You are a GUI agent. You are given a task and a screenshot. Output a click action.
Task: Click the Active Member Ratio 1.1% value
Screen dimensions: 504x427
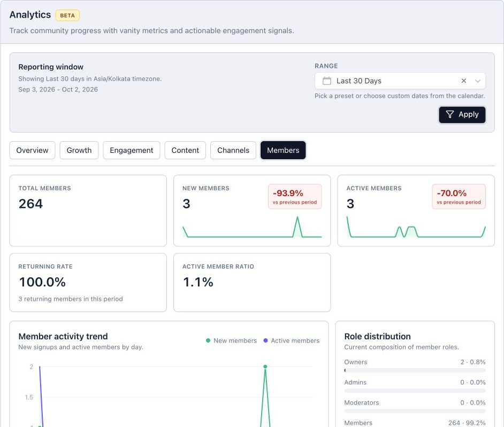pos(197,282)
